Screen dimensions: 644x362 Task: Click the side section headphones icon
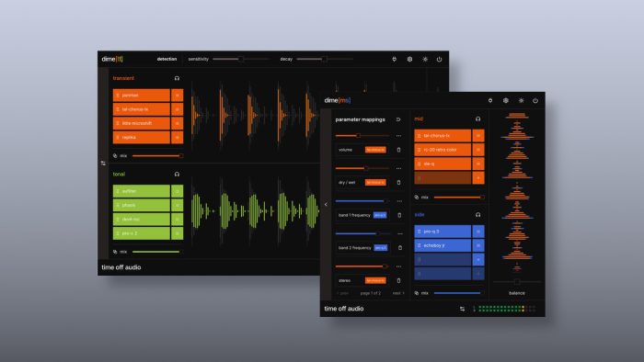coord(477,215)
